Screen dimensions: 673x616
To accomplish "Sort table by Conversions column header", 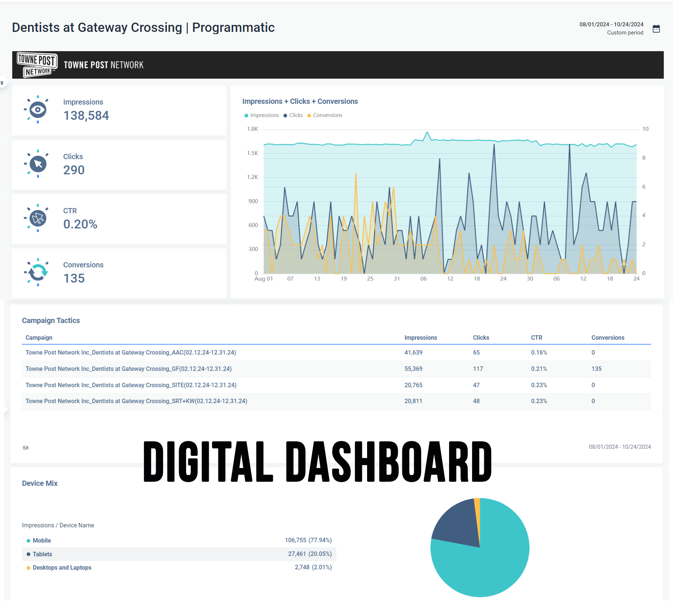I will coord(608,337).
